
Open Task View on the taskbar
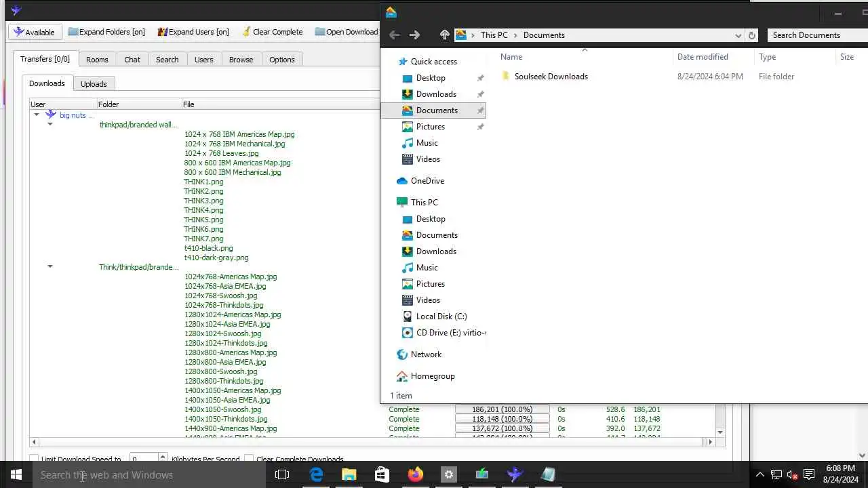click(x=282, y=474)
